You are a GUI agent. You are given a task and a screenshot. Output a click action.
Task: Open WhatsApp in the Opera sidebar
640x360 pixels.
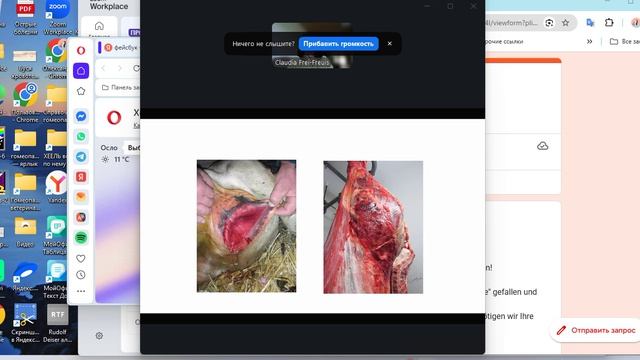point(81,136)
